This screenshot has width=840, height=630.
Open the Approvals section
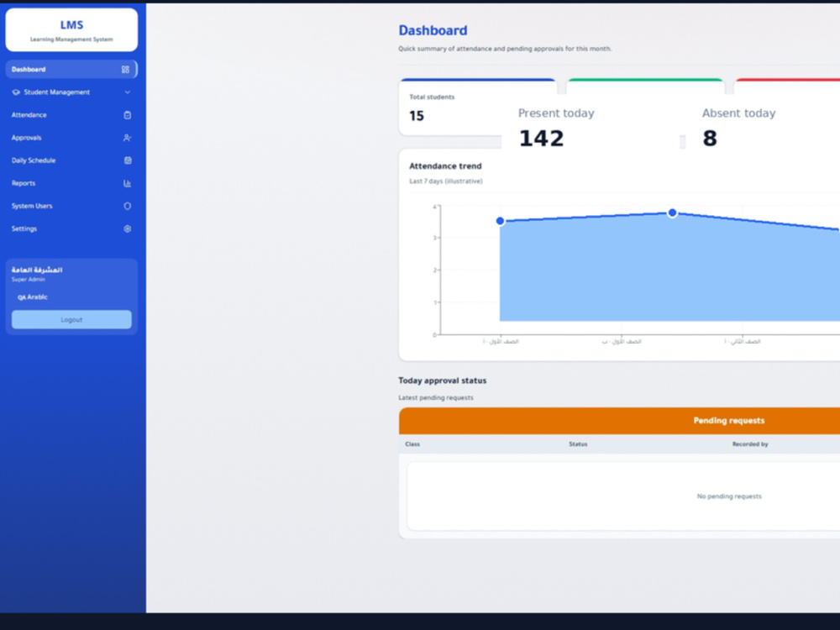tap(71, 138)
